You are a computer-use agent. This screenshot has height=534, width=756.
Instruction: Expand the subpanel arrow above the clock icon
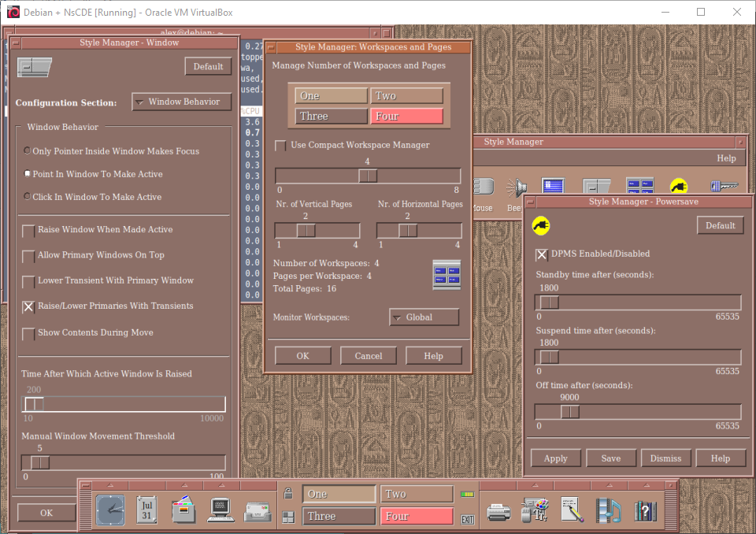tap(110, 484)
